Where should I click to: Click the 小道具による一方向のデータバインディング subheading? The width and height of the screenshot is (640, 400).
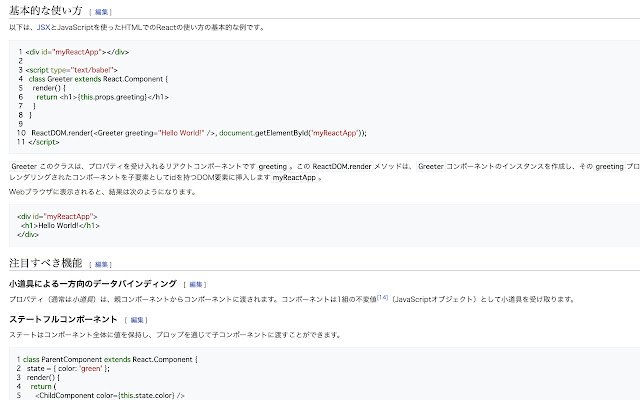[93, 283]
